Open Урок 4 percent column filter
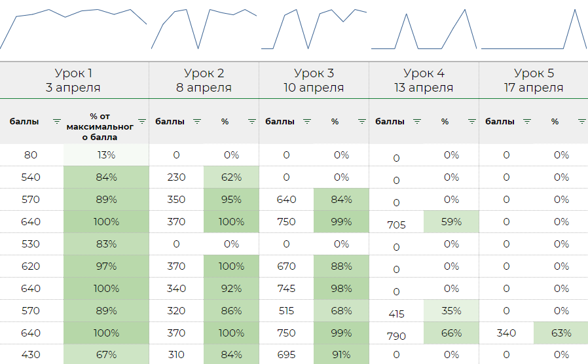The width and height of the screenshot is (588, 364). click(x=472, y=121)
